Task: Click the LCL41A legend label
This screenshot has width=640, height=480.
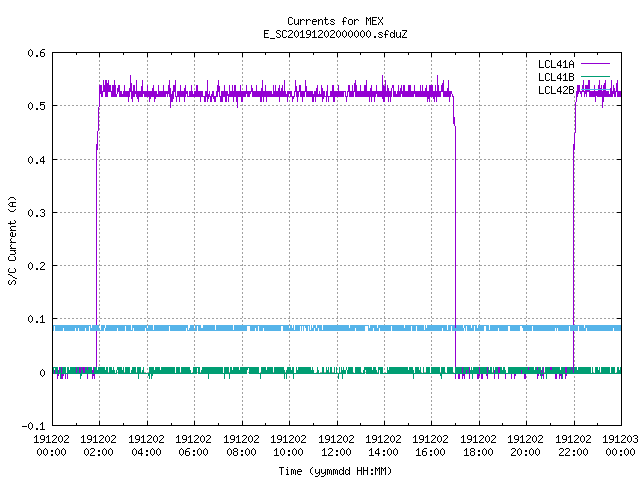Action: tap(556, 64)
